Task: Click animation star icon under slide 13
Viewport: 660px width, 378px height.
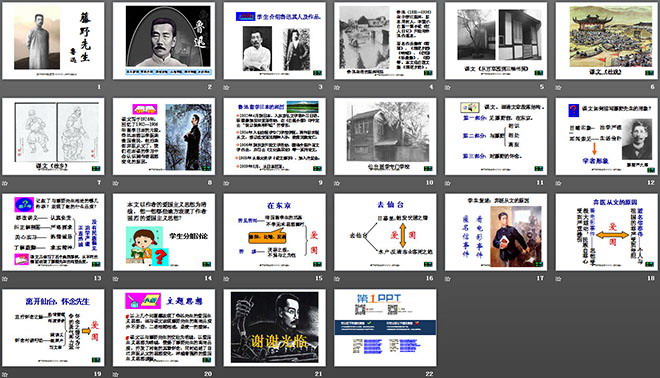Action: [5, 279]
